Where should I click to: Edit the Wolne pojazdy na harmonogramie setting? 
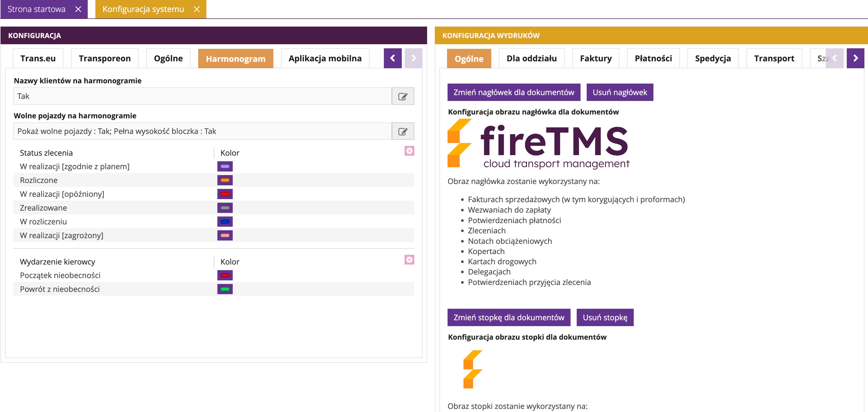(403, 131)
